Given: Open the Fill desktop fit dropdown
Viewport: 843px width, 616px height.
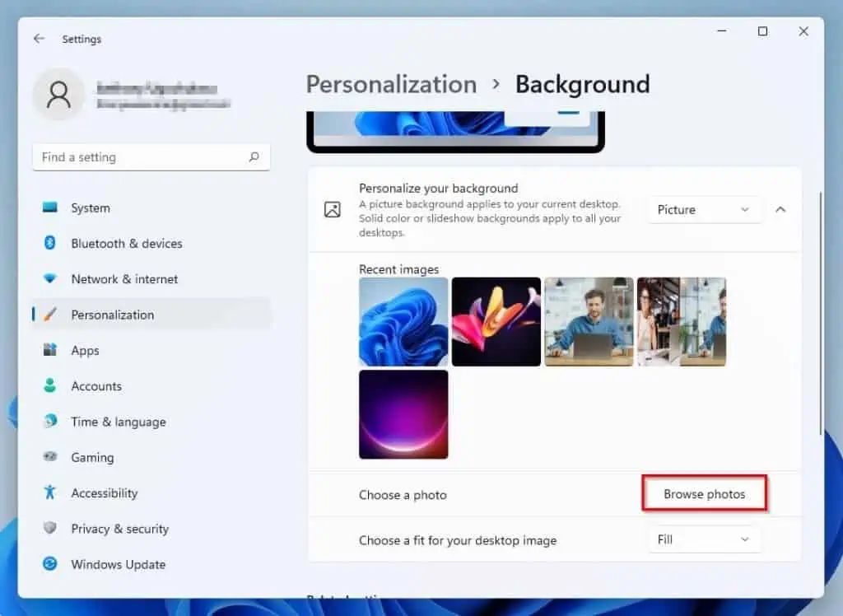Looking at the screenshot, I should pyautogui.click(x=704, y=540).
